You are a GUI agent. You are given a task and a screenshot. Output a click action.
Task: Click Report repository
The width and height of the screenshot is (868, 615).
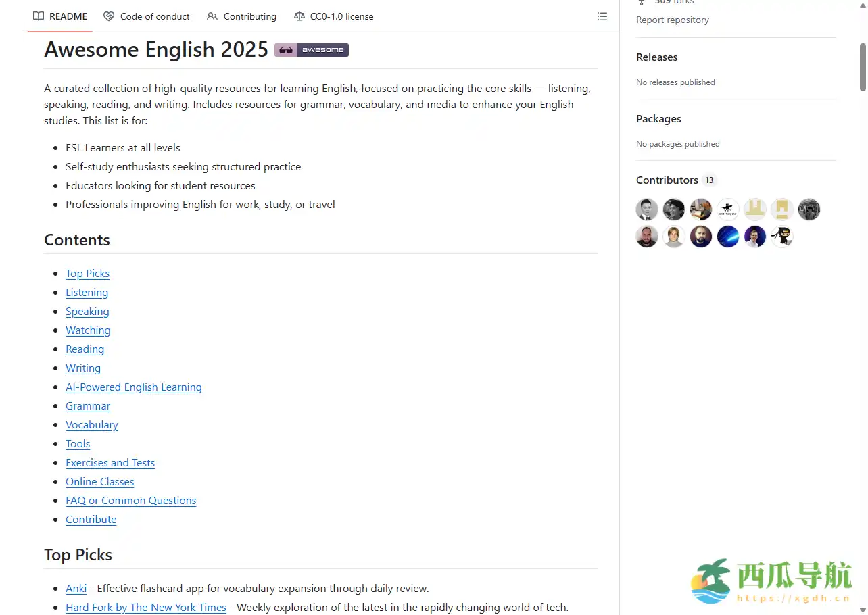point(673,20)
